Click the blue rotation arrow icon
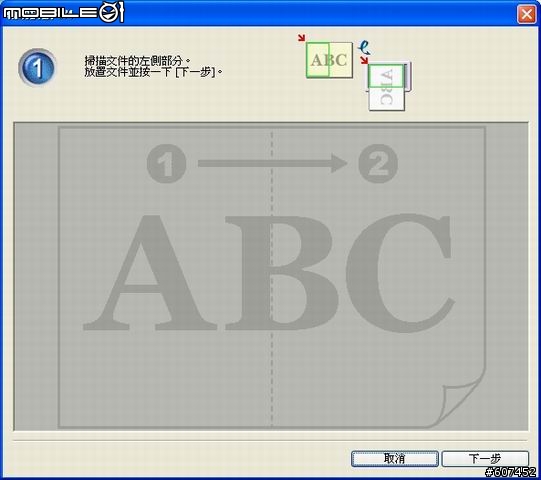541x480 pixels. point(365,48)
